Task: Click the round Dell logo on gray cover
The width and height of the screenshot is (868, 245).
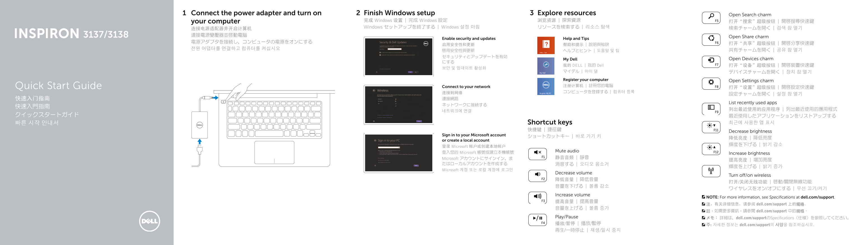Action: [150, 221]
